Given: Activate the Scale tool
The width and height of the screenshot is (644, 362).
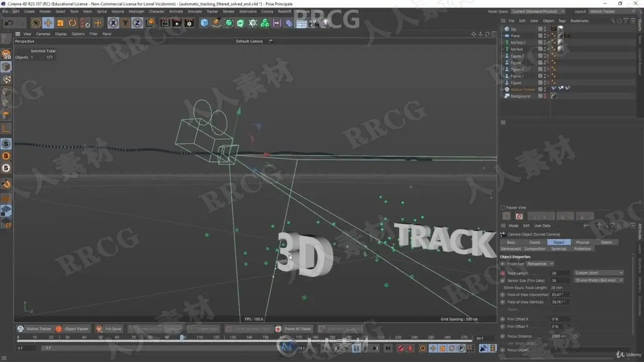Looking at the screenshot, I should pos(60,23).
